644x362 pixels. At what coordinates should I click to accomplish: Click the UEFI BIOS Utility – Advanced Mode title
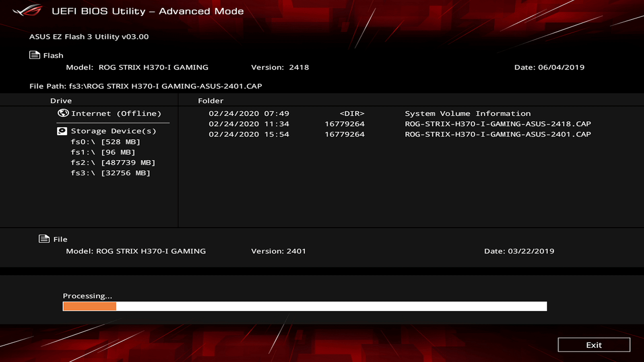(148, 11)
